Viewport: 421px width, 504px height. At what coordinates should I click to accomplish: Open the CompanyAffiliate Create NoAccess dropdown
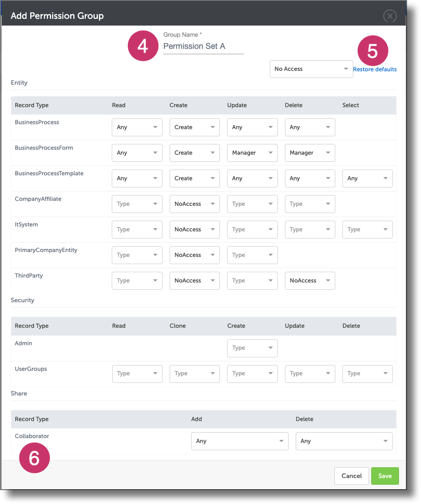194,204
